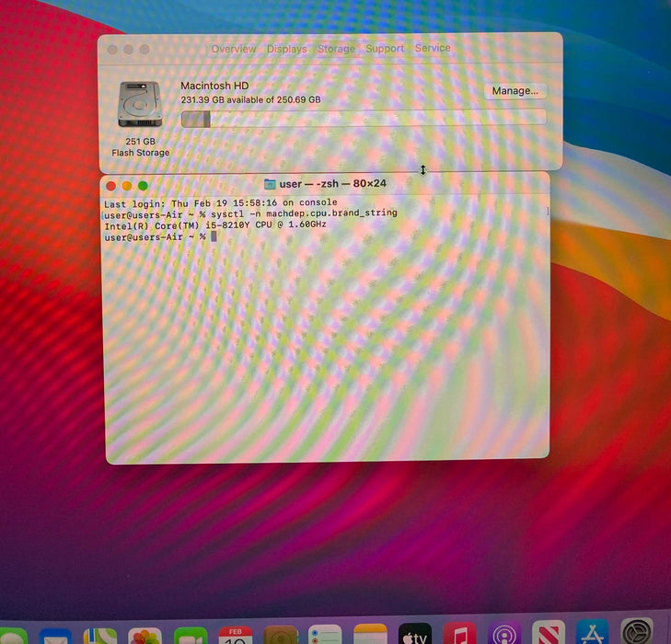Open Mail from the Dock

click(55, 636)
